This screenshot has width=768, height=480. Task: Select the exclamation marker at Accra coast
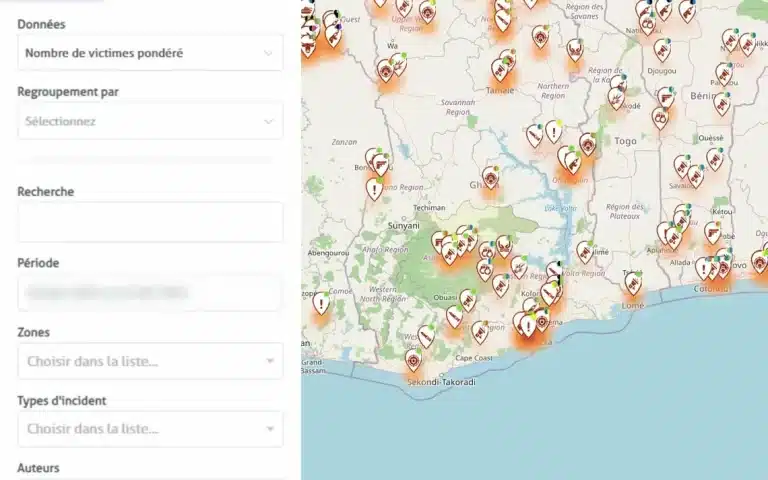528,326
